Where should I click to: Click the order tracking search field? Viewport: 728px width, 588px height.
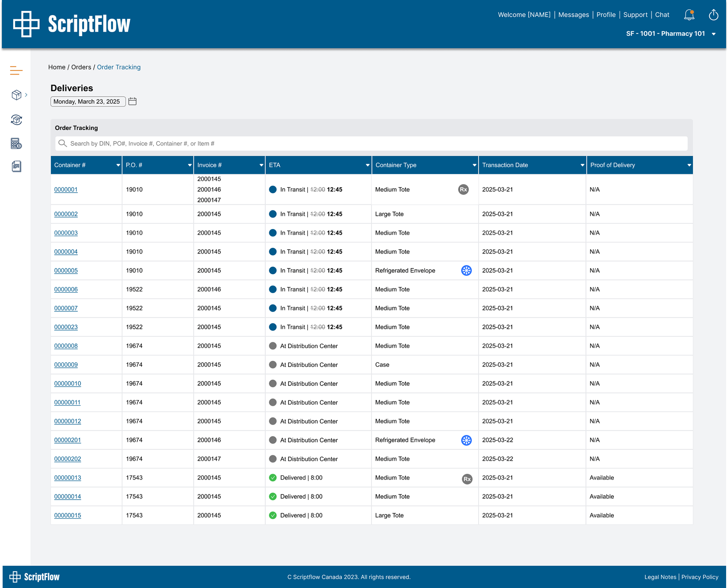[x=371, y=143]
